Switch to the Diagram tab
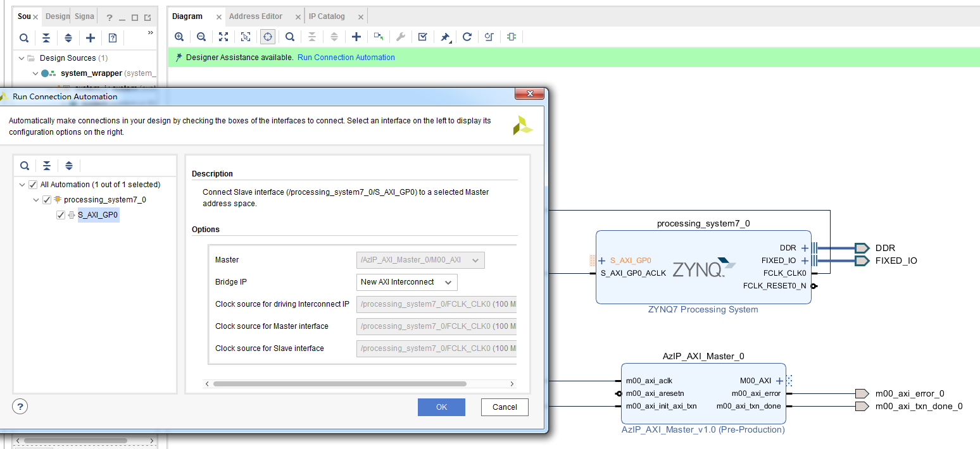 click(x=187, y=16)
